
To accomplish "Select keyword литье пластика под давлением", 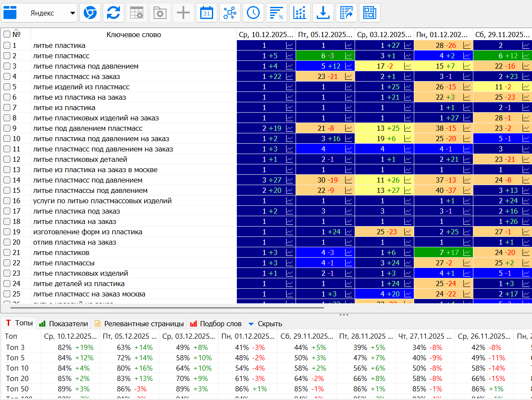I will tap(86, 66).
